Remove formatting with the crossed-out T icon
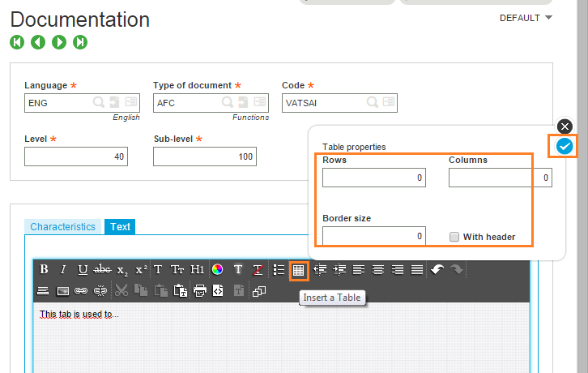Viewport: 588px width, 373px height. tap(258, 269)
